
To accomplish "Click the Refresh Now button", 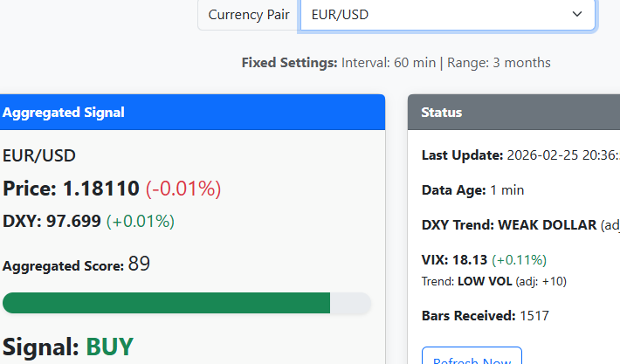I will tap(472, 355).
